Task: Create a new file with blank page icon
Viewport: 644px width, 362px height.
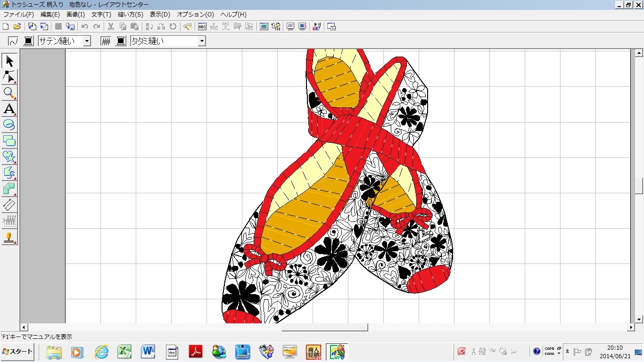Action: point(5,27)
